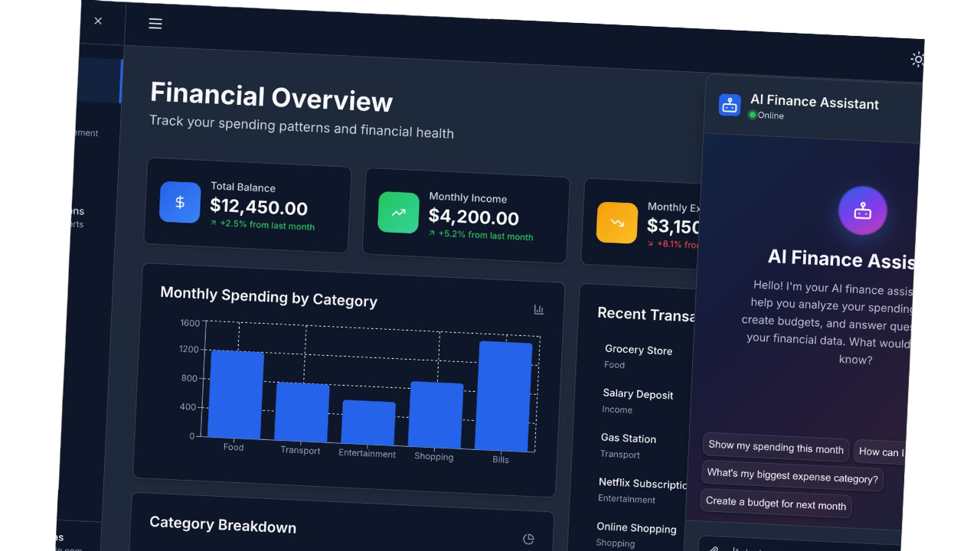Click the pie chart icon on Category Breakdown
This screenshot has width=980, height=551.
click(528, 538)
